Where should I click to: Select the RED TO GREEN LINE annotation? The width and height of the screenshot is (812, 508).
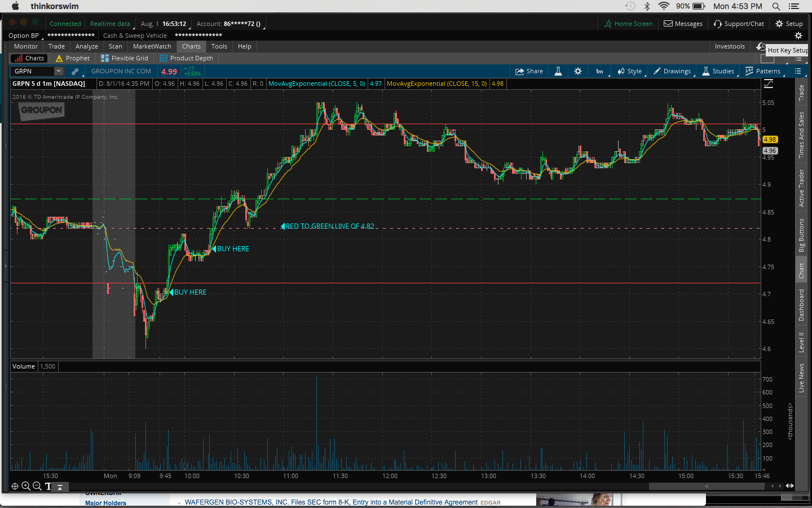coord(328,226)
